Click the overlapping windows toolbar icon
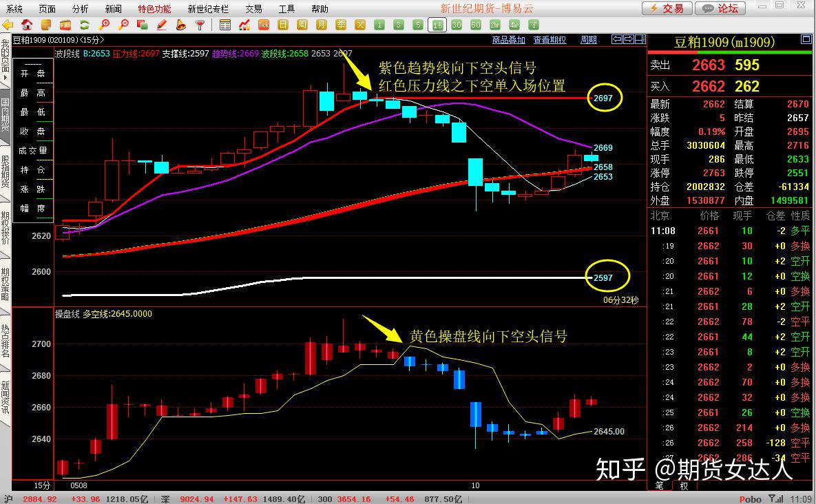The image size is (816, 504). point(142,25)
